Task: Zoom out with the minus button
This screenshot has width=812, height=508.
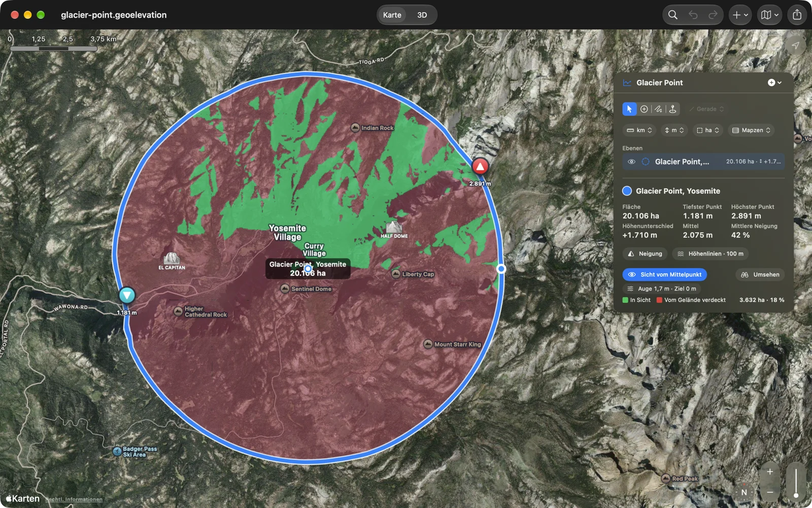Action: click(x=770, y=492)
